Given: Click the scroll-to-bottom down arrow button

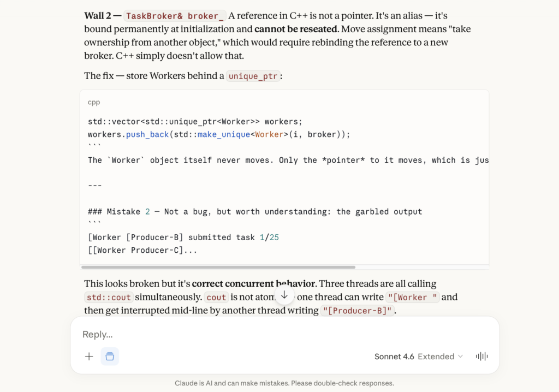Looking at the screenshot, I should [x=284, y=295].
